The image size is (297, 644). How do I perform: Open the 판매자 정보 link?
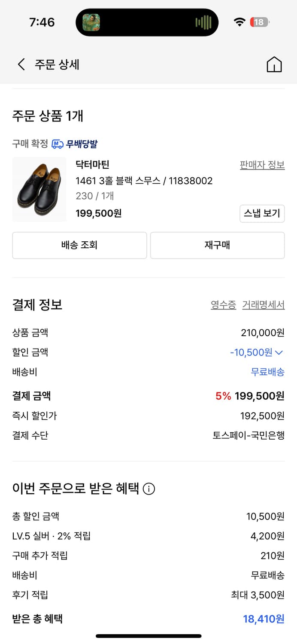[x=262, y=165]
